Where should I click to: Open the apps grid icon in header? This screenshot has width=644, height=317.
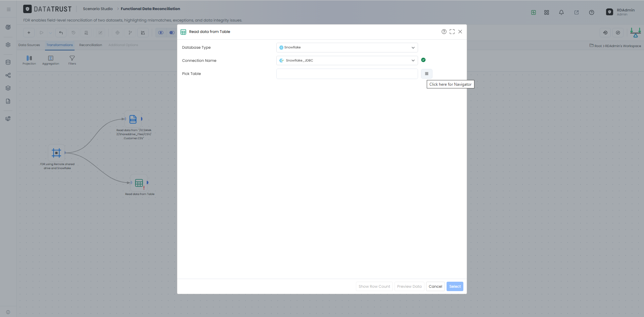pos(547,12)
